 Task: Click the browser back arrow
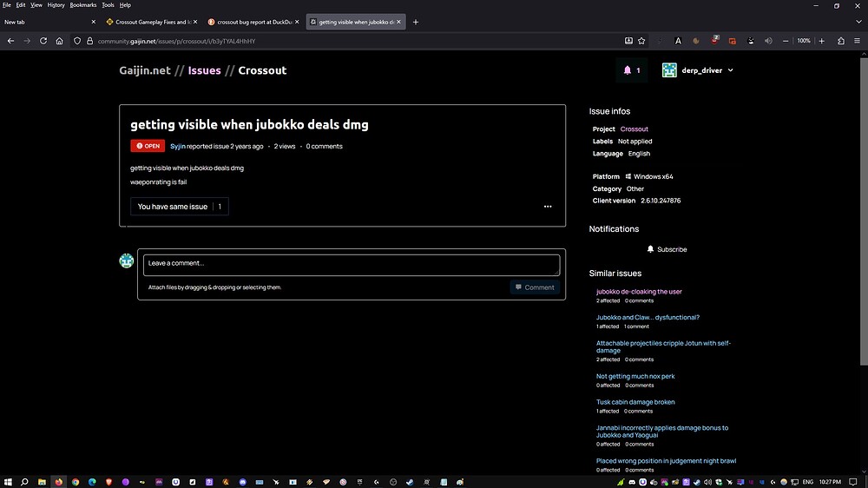[x=10, y=41]
